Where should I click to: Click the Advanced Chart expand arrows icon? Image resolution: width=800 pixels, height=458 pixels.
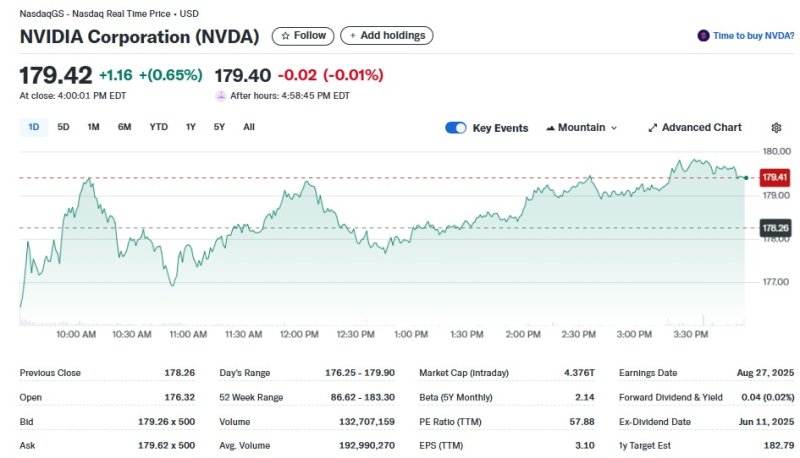653,128
